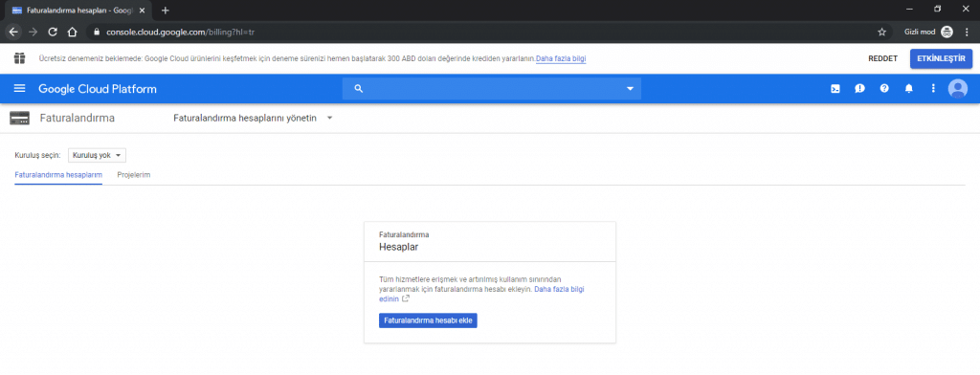Go forward in the browser
This screenshot has width=980, height=375.
coord(33,32)
